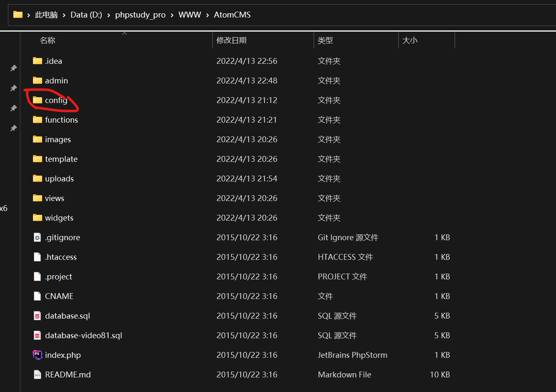Click the index.php PhpStorm file icon
This screenshot has width=556, height=392.
point(38,355)
